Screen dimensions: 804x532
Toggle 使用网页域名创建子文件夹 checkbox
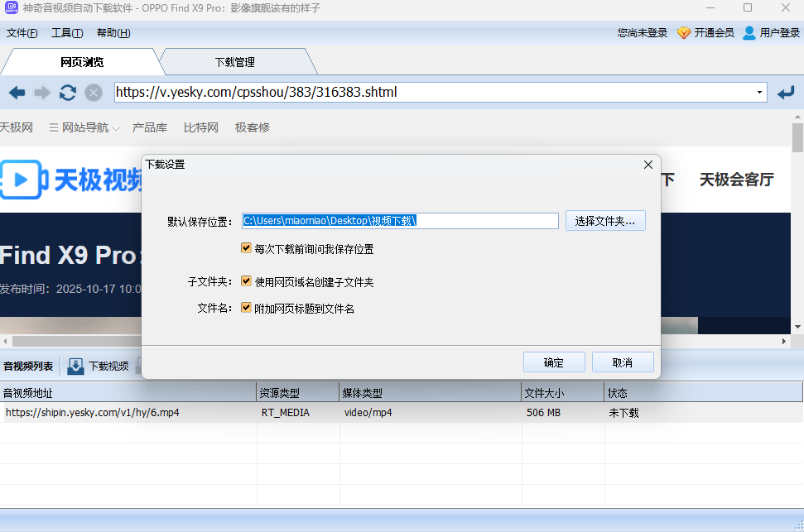click(246, 281)
